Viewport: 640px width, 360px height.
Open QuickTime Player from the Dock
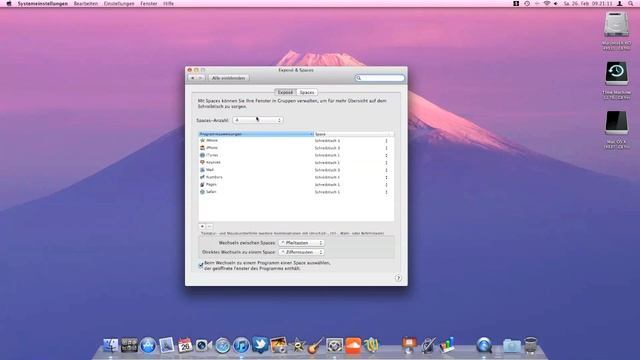tap(484, 345)
